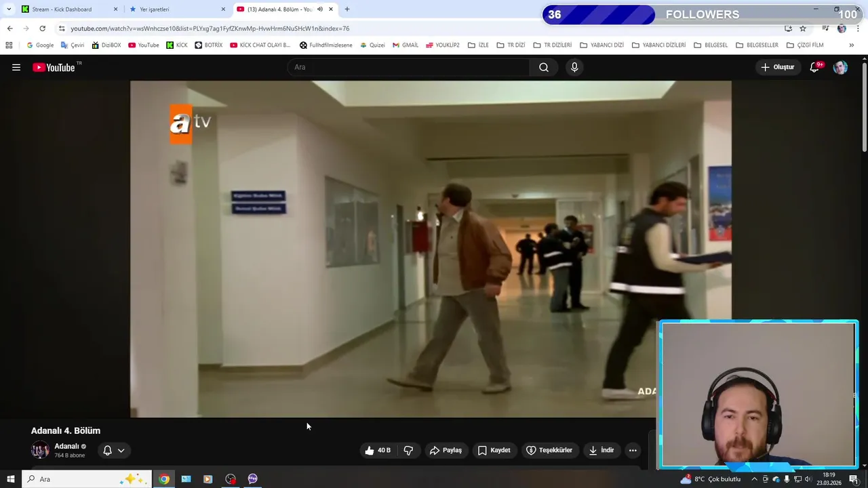Open the Windows notification center icon

(x=853, y=479)
